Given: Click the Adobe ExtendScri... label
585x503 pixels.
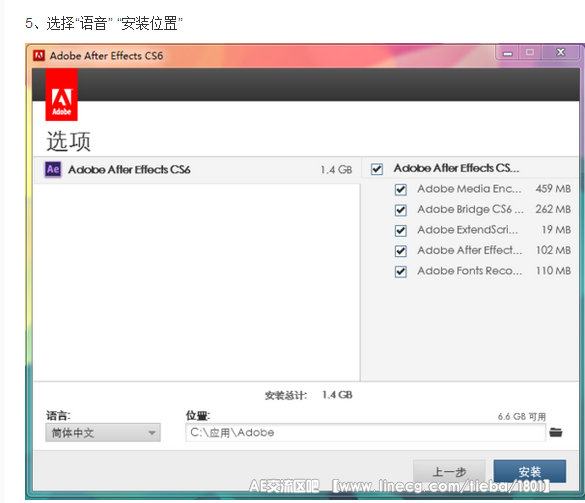Looking at the screenshot, I should tap(467, 230).
